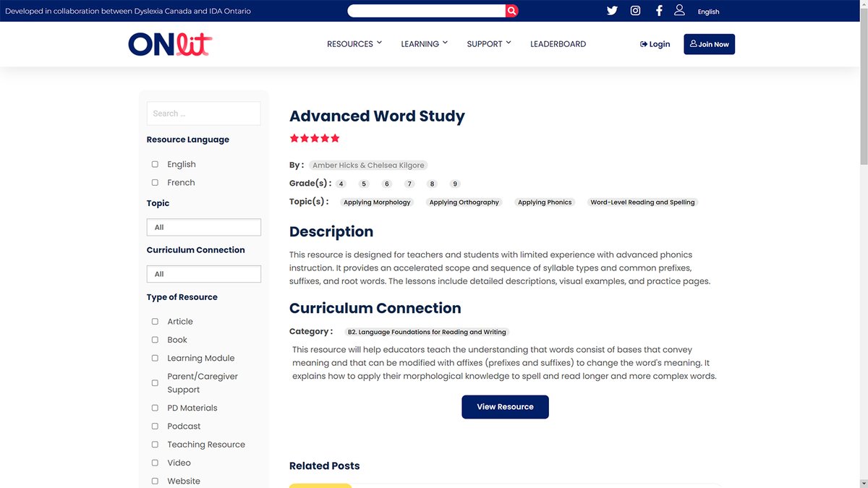
Task: Select the Applying Phonics topic tag
Action: (545, 202)
